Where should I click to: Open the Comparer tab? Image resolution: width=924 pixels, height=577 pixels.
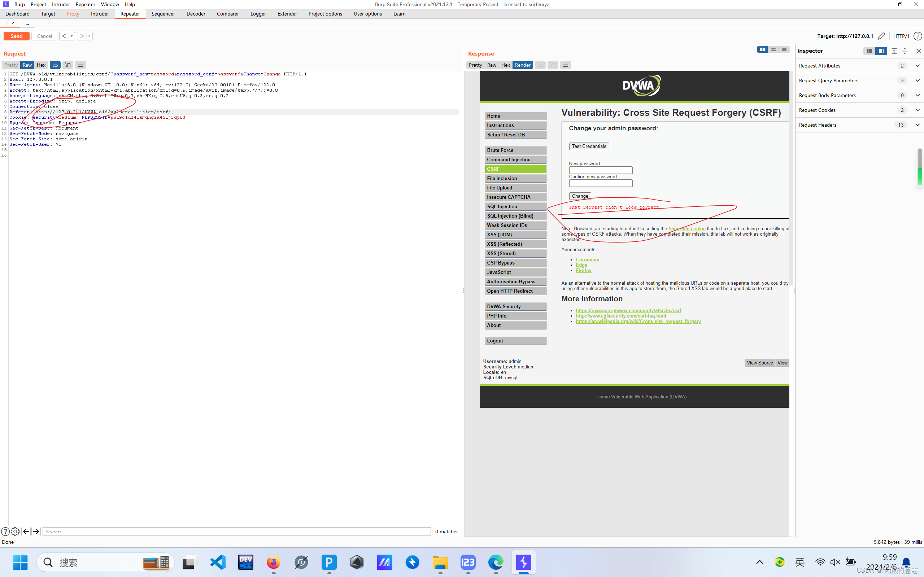pos(228,14)
